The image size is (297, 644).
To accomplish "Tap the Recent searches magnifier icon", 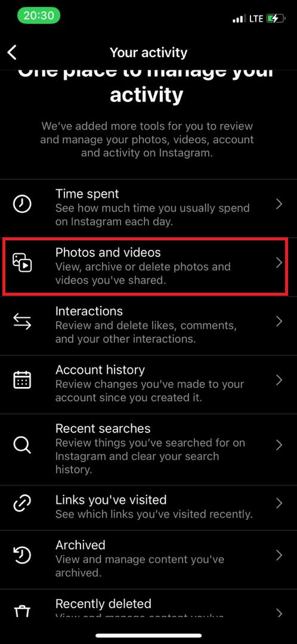I will (x=22, y=445).
